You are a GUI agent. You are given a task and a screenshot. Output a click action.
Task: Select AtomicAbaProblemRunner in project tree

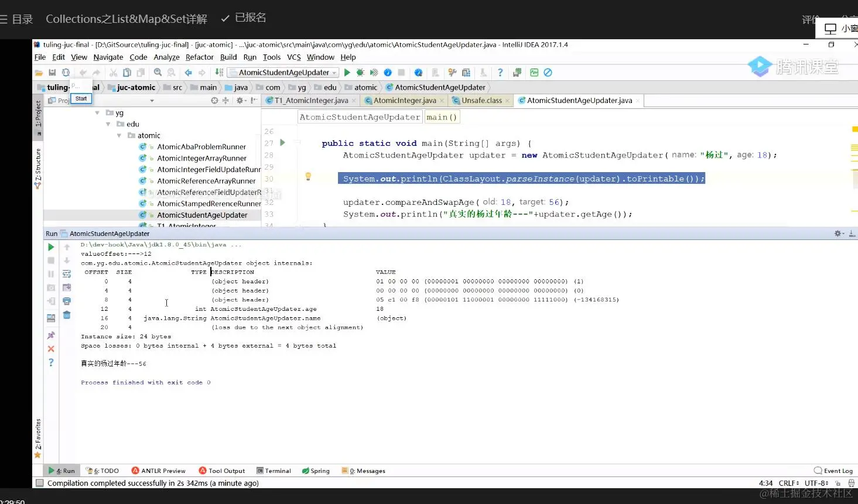click(x=201, y=147)
